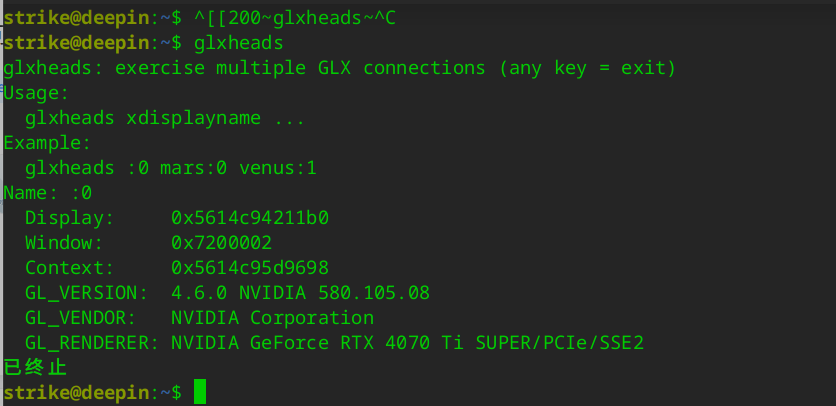The height and width of the screenshot is (406, 836).
Task: Click the 'glxheads :0 mars:0 venus:1' example
Action: tap(171, 168)
